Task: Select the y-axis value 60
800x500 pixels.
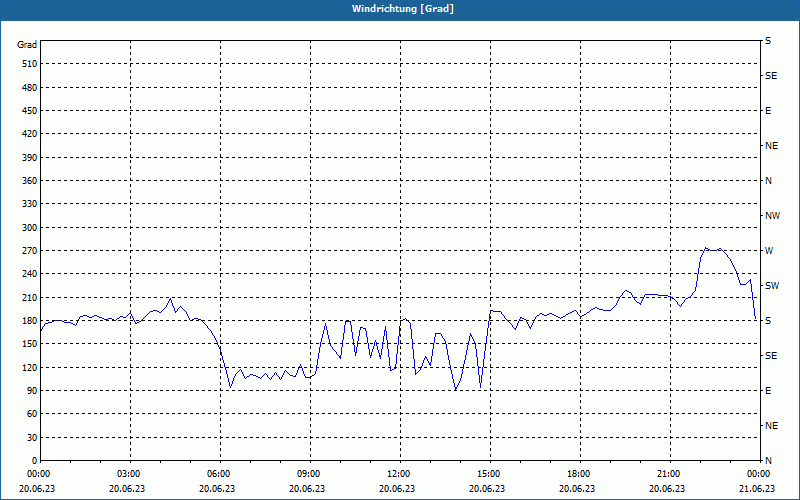Action: click(32, 414)
